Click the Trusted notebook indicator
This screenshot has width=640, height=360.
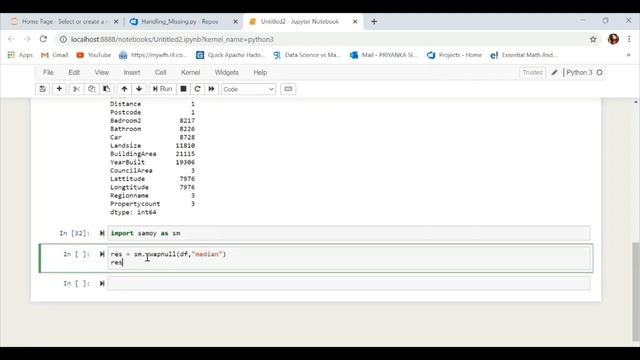pos(532,72)
